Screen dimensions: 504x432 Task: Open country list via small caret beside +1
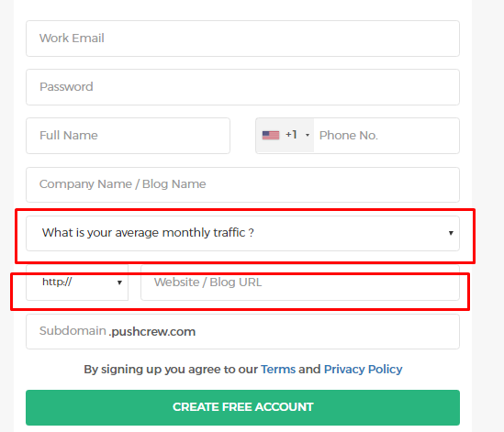click(x=308, y=135)
